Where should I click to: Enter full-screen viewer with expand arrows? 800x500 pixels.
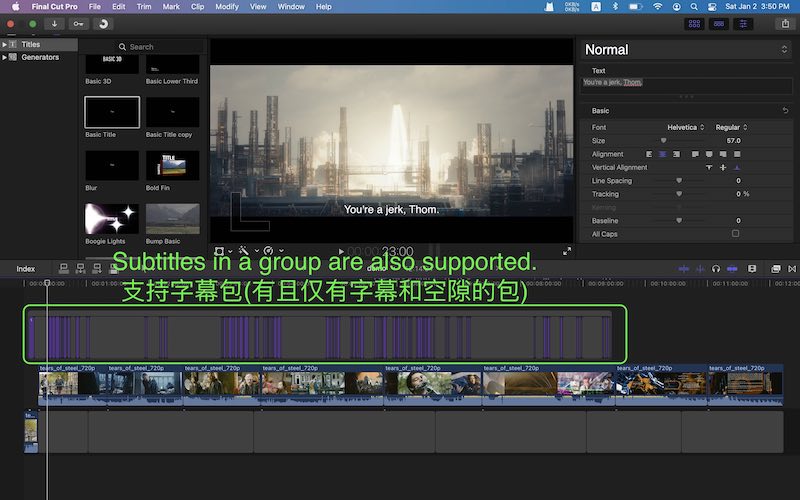click(567, 251)
